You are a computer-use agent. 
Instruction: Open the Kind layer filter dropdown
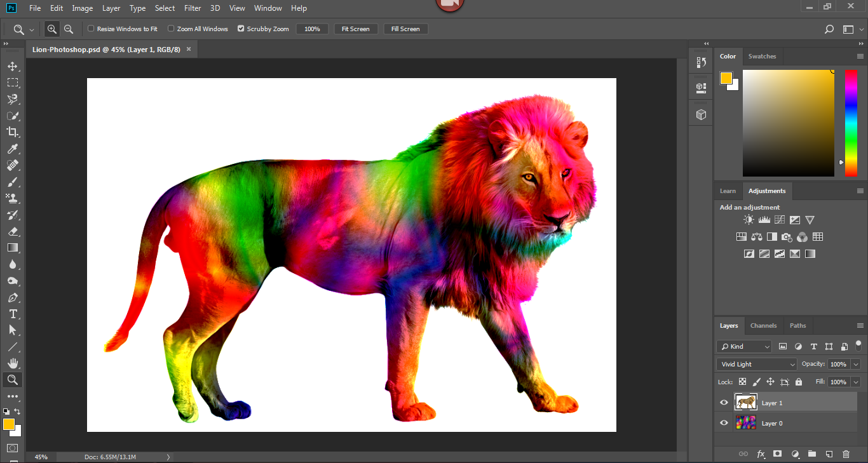pos(744,347)
